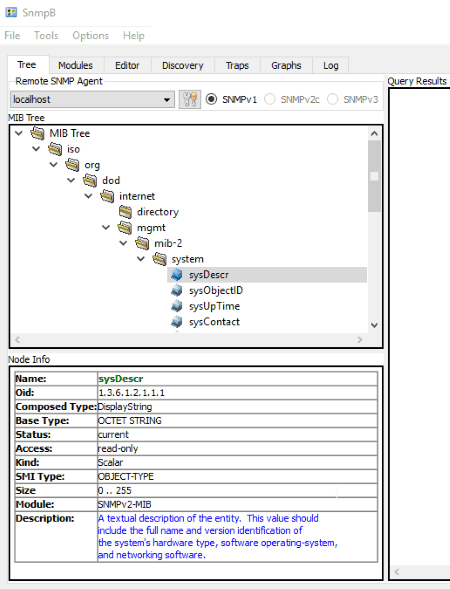Click the MIB tree vertical scrollbar thumb
This screenshot has height=589, width=450.
pyautogui.click(x=374, y=176)
